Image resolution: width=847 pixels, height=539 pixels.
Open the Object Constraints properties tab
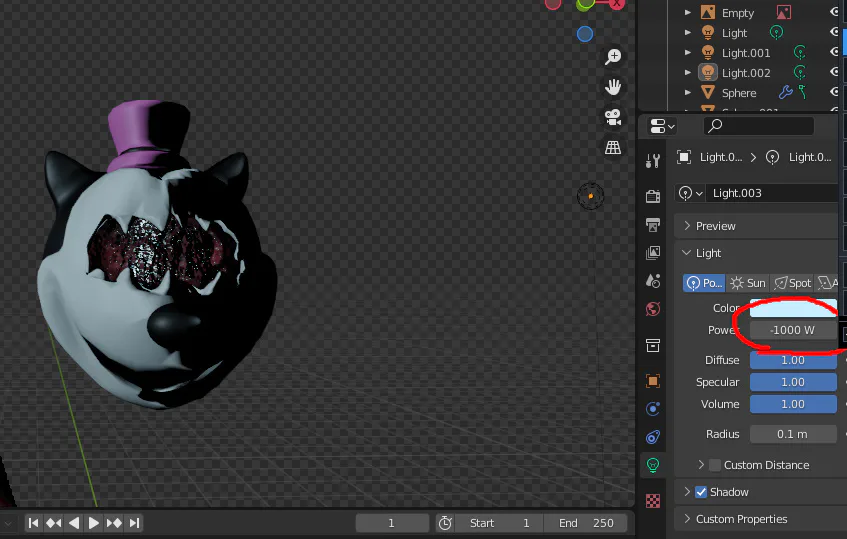pos(653,437)
